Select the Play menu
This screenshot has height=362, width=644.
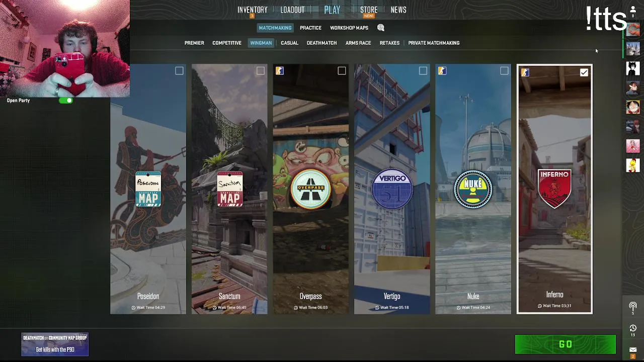(x=332, y=10)
